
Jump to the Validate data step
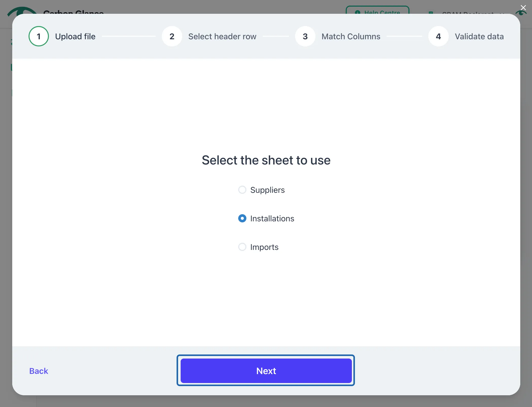[x=479, y=36]
